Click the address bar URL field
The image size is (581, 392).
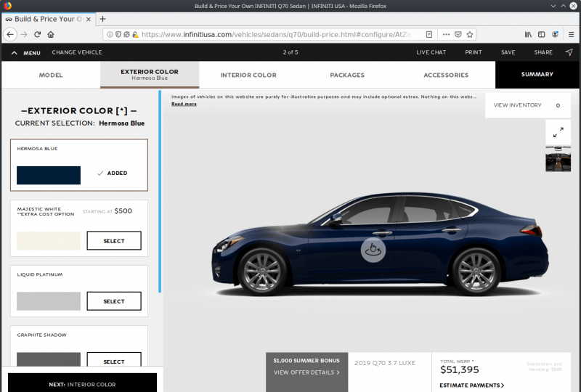point(276,34)
